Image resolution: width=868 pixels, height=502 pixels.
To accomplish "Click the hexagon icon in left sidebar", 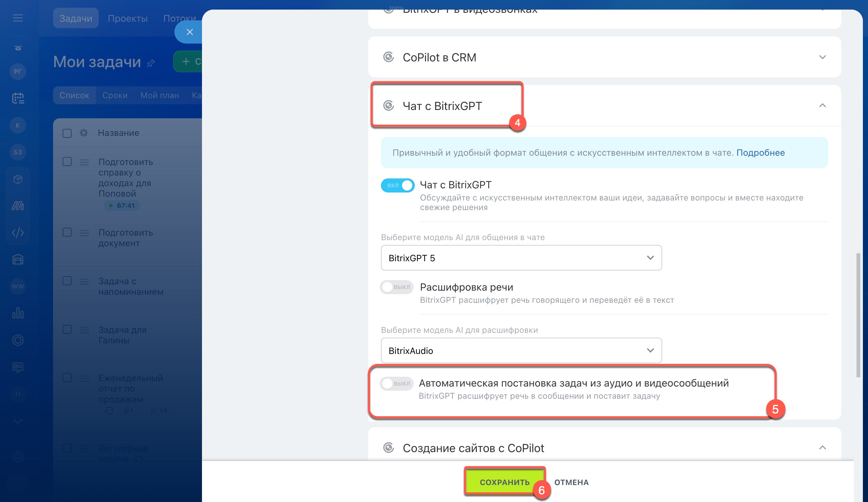I will (x=18, y=340).
